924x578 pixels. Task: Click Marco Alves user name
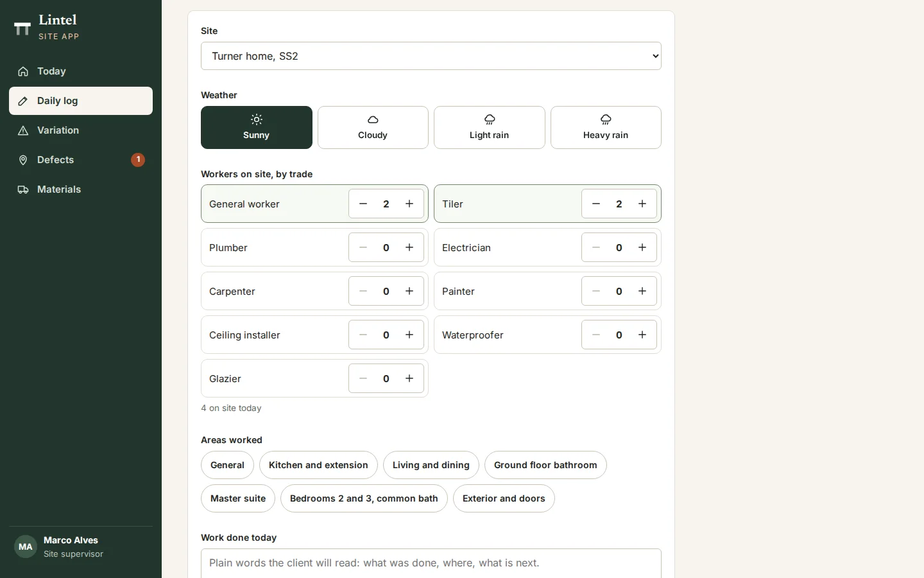[x=71, y=540]
